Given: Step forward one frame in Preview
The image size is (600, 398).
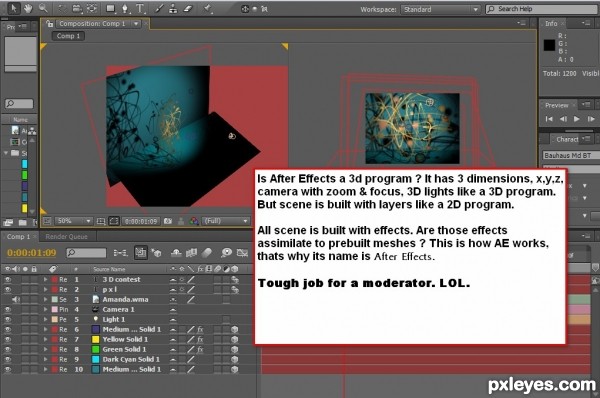Looking at the screenshot, I should 591,119.
